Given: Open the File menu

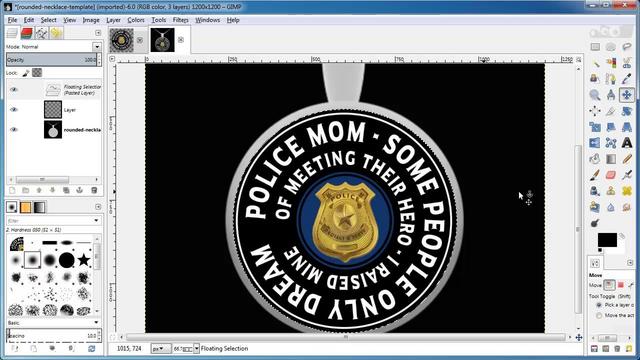Looking at the screenshot, I should pyautogui.click(x=12, y=20).
